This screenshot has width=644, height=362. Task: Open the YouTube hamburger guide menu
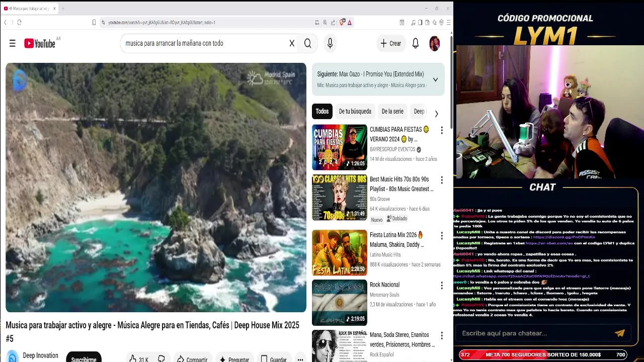tap(13, 43)
